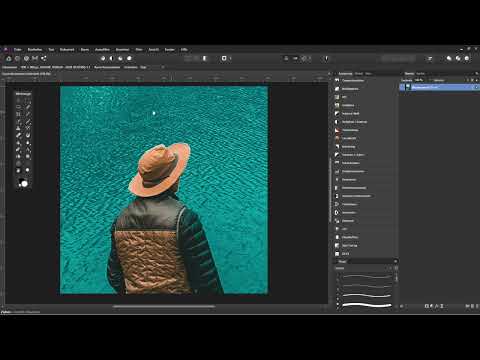480x360 pixels.
Task: Click the OCIO adjustment icon
Action: 337,254
